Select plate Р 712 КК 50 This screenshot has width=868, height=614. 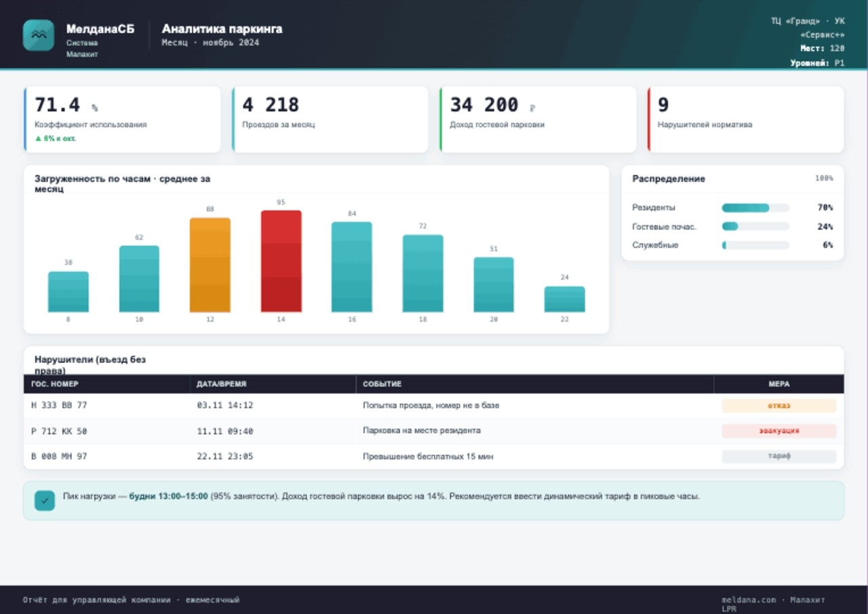(x=59, y=431)
